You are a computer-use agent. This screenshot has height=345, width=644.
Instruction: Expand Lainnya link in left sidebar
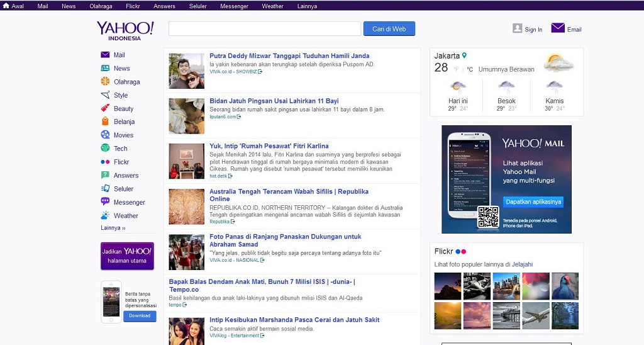(x=113, y=228)
